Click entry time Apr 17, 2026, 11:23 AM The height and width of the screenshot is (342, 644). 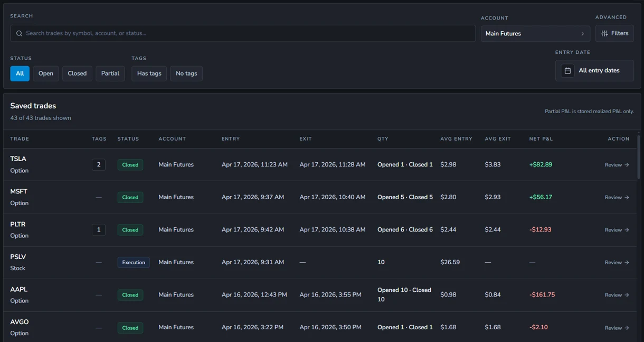tap(254, 165)
